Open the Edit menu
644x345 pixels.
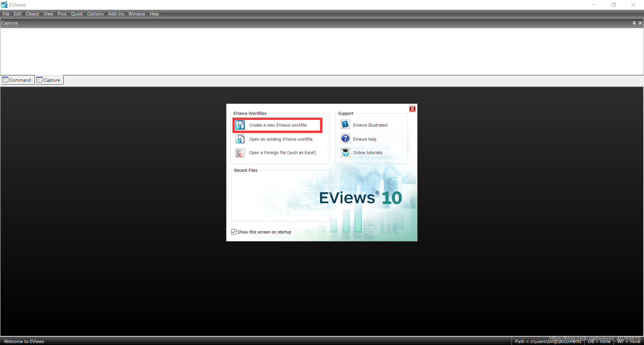pyautogui.click(x=17, y=14)
